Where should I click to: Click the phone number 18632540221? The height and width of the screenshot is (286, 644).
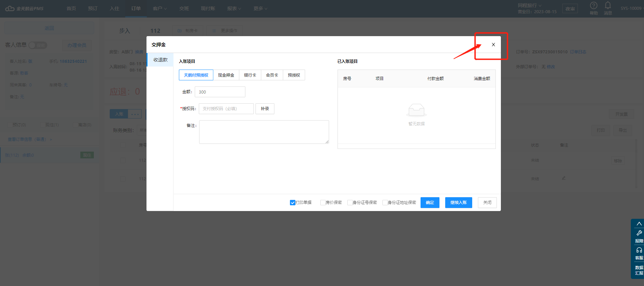coord(73,61)
